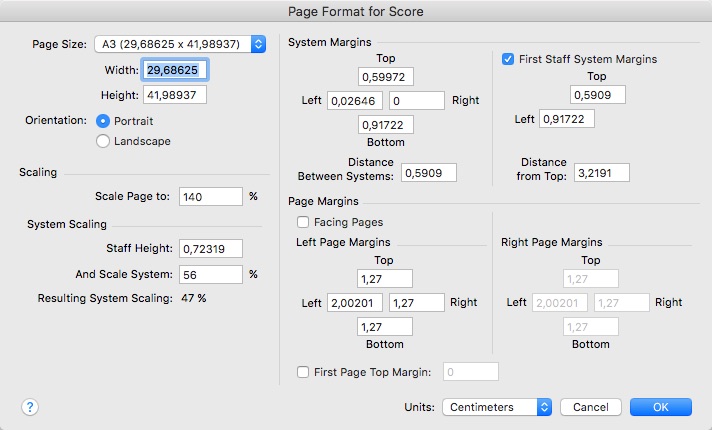Click the System Margins Top field

pos(385,77)
